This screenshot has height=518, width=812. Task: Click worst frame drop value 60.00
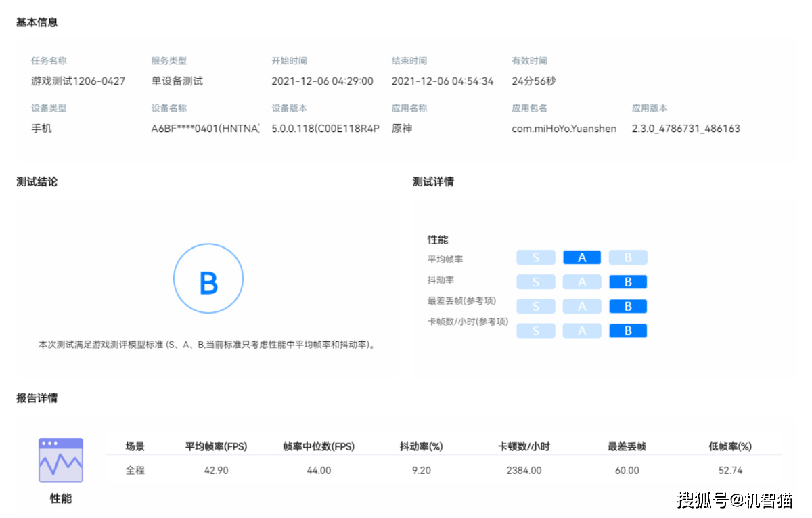coord(627,470)
